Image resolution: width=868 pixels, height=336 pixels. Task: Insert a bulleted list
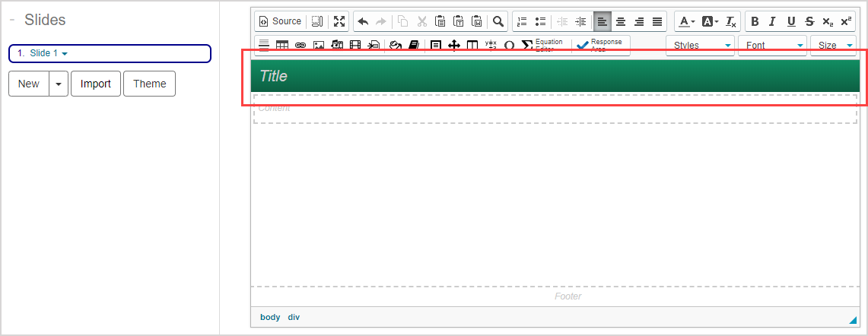(541, 21)
